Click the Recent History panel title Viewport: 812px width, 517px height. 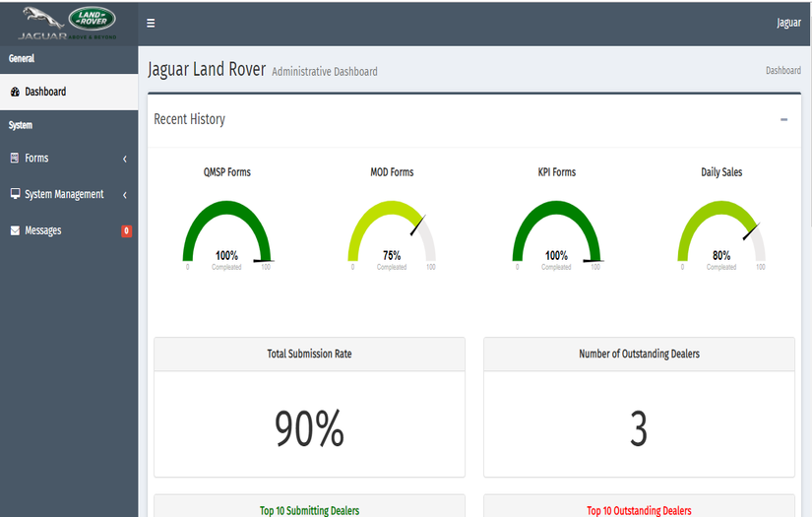(190, 119)
